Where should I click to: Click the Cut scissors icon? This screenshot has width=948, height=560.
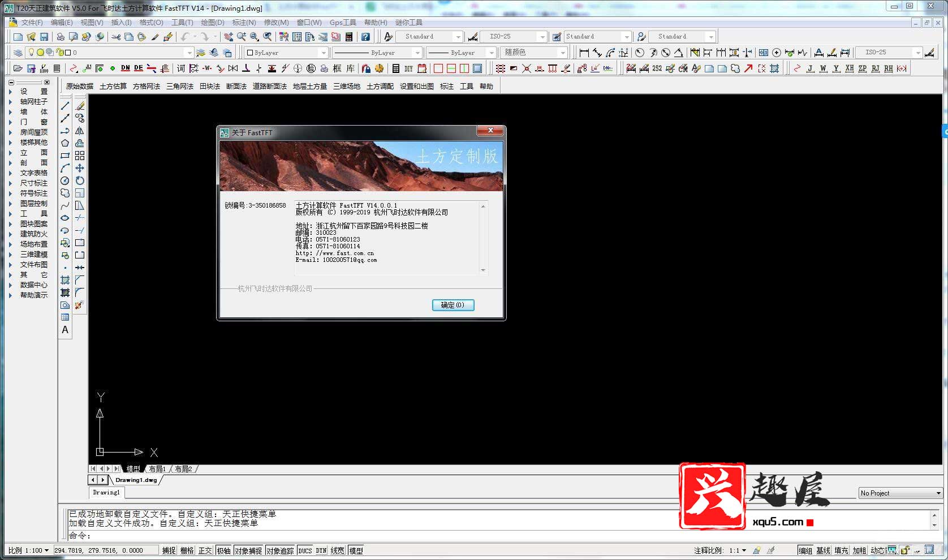pyautogui.click(x=116, y=37)
